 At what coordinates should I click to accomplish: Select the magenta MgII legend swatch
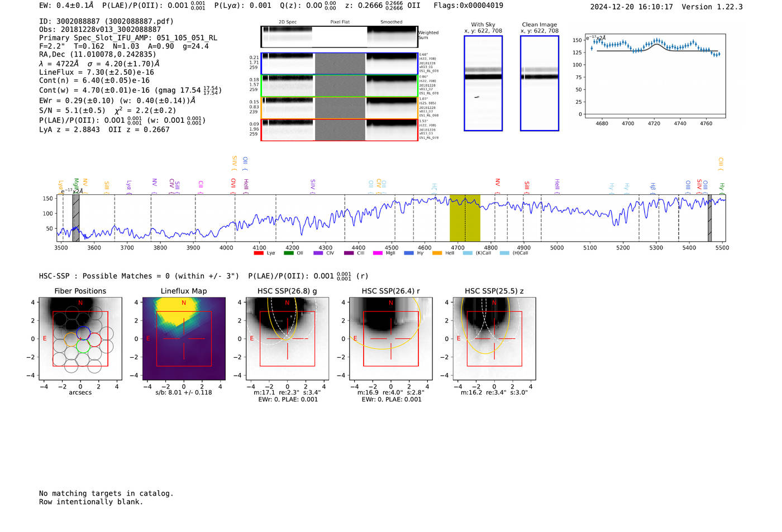(378, 253)
